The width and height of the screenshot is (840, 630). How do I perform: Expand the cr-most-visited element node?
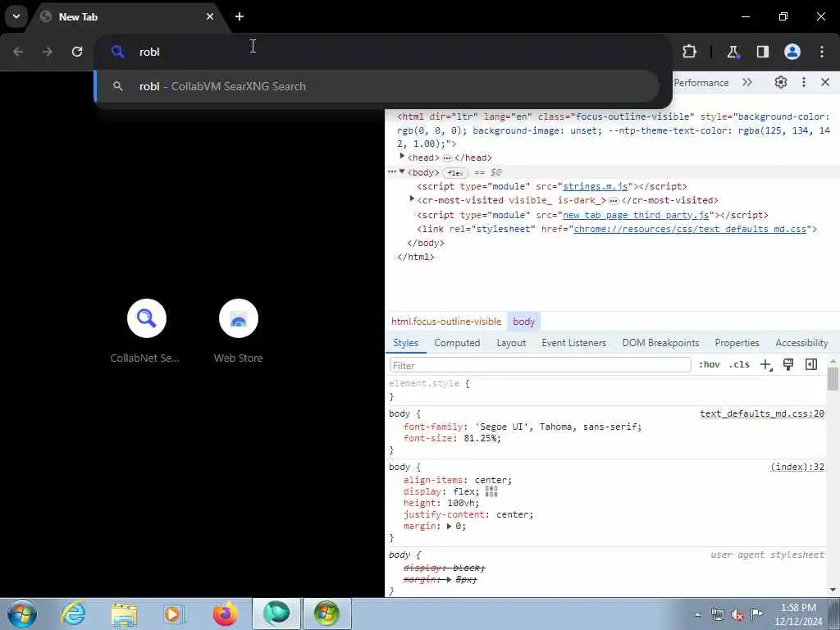(412, 199)
